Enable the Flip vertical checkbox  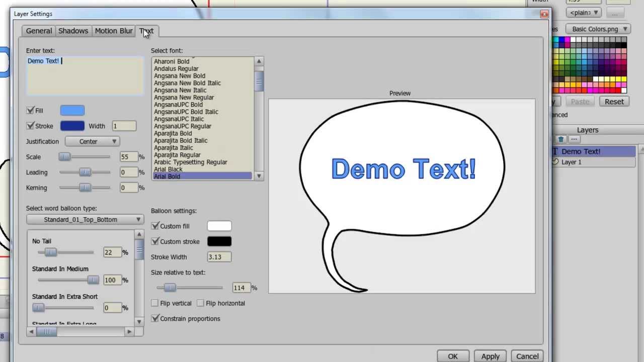[155, 303]
